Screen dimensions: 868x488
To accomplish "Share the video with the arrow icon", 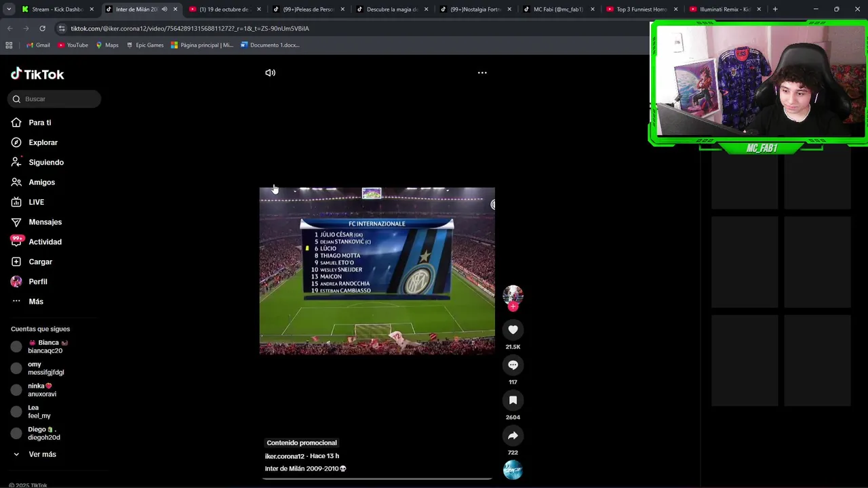I will [513, 436].
